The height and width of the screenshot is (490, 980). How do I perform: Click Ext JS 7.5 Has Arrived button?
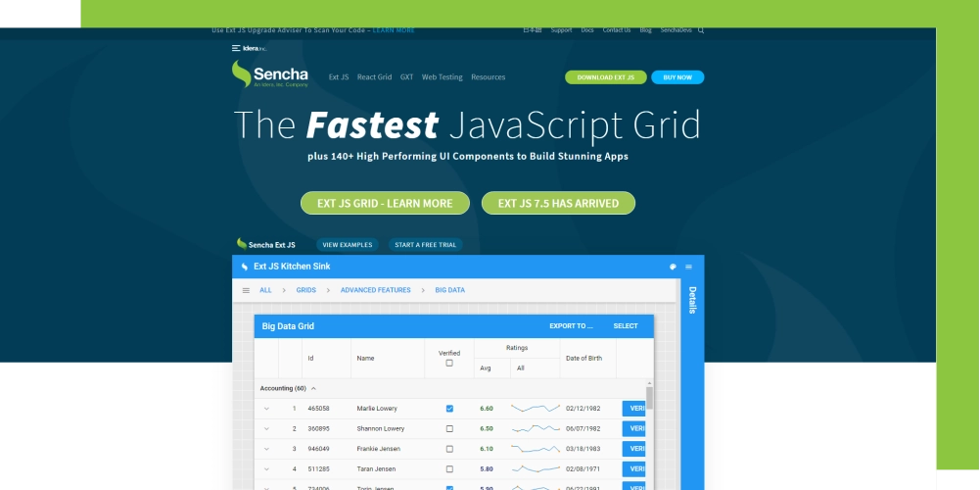tap(558, 203)
